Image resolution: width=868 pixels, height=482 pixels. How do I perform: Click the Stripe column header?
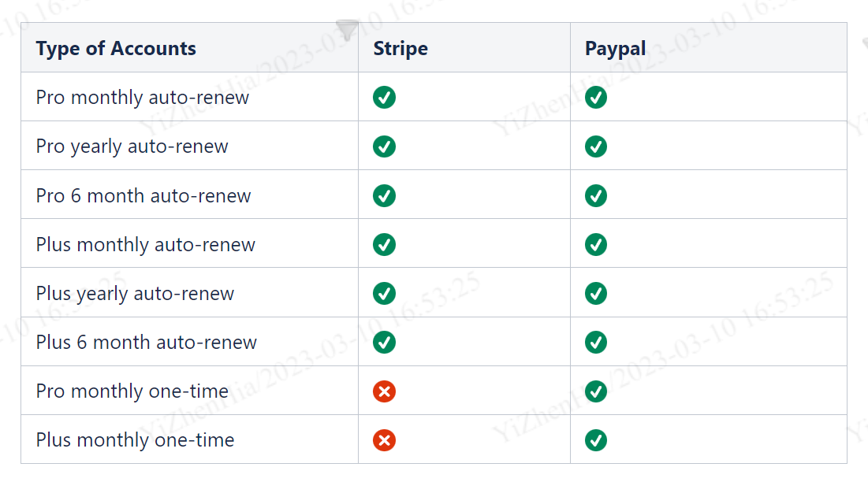[400, 49]
